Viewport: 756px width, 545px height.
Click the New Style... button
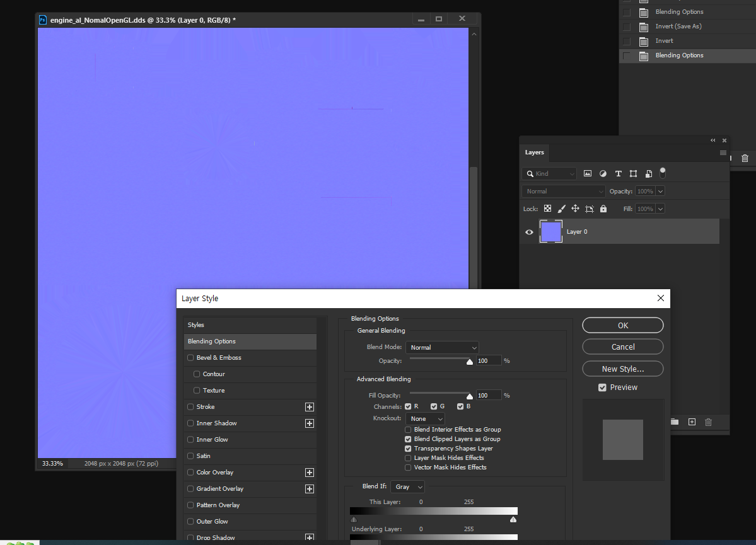(622, 369)
